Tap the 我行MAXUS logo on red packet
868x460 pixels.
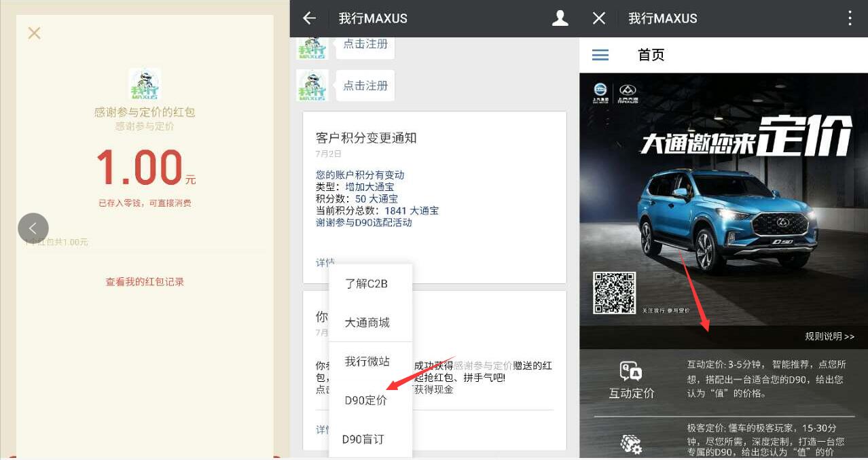[x=145, y=84]
